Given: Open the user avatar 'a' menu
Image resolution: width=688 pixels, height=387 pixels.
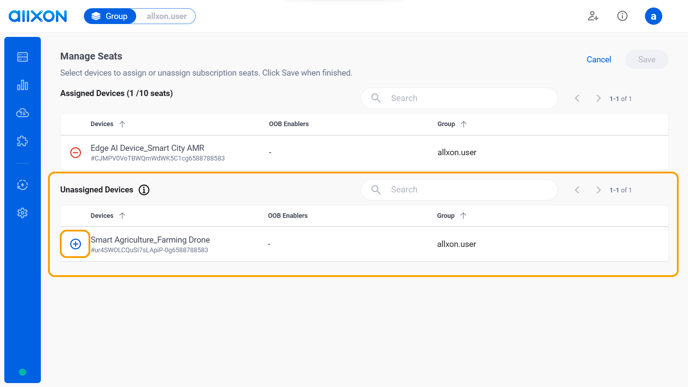Looking at the screenshot, I should pos(653,16).
